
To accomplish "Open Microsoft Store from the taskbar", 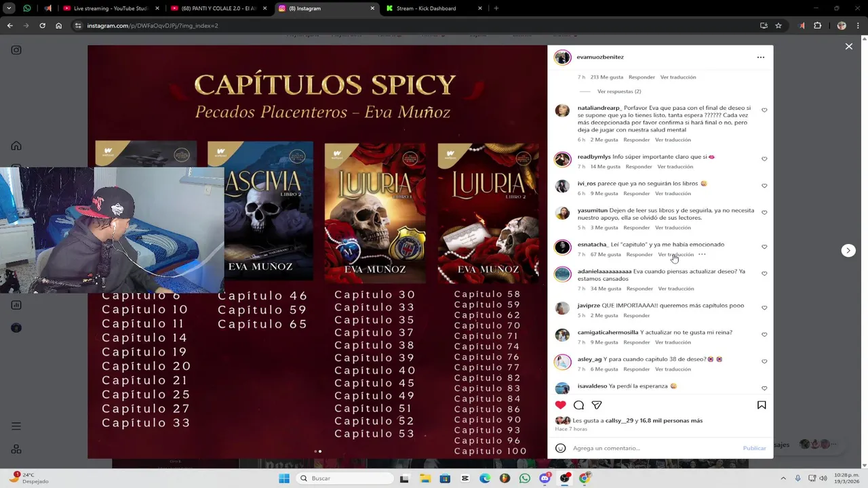I will point(445,479).
